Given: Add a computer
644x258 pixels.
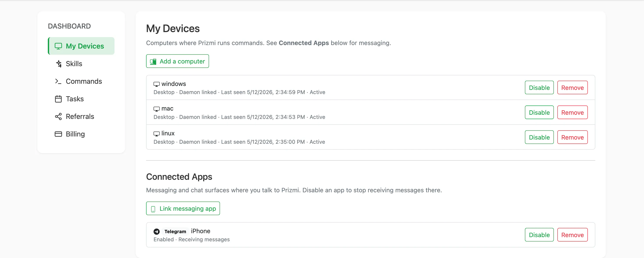Looking at the screenshot, I should pyautogui.click(x=177, y=61).
